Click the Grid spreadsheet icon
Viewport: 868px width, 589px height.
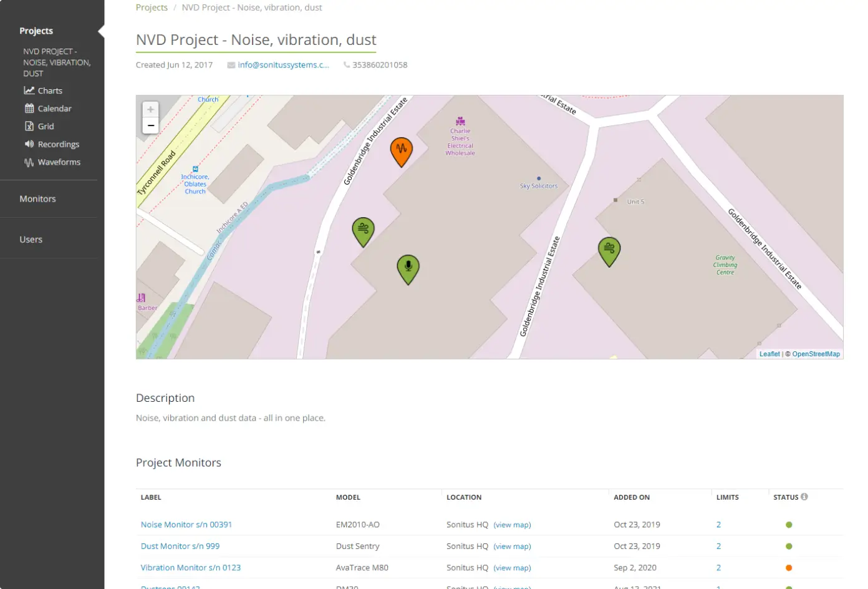[29, 126]
